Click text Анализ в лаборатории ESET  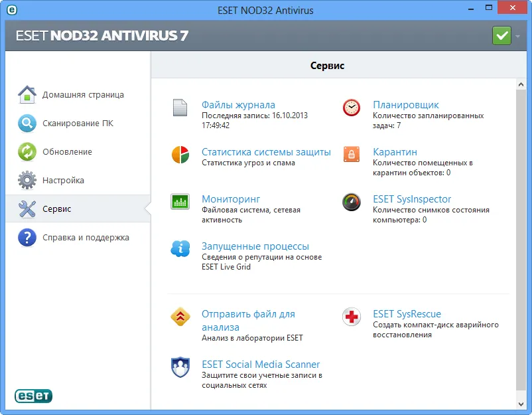[252, 338]
